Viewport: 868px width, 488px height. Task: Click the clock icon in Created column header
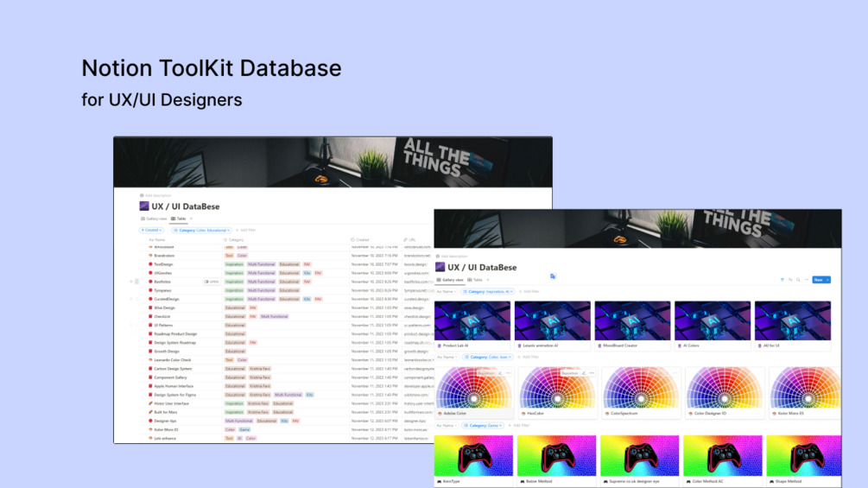pos(352,240)
